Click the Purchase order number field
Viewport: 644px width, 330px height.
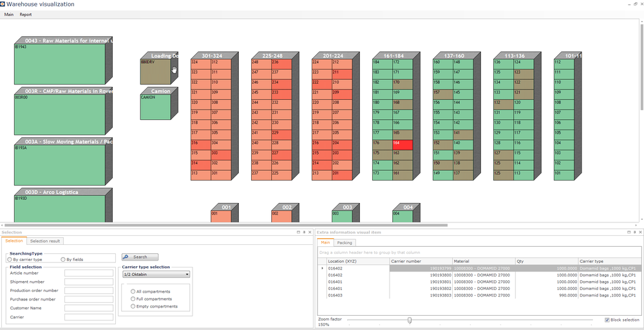coord(89,299)
